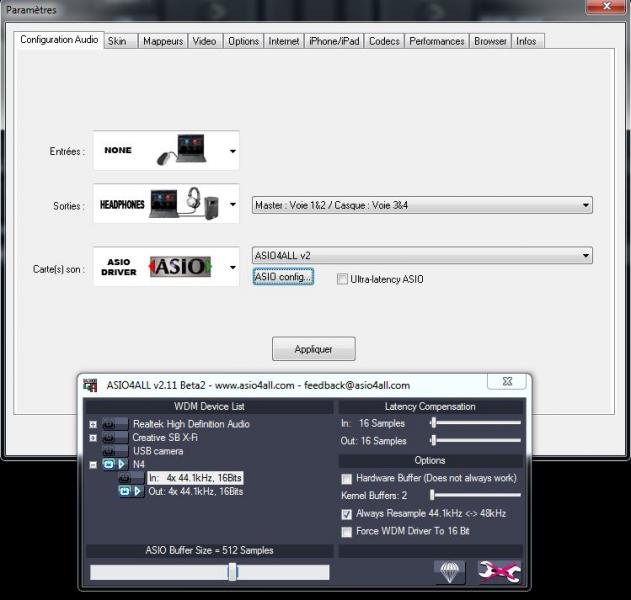631x600 pixels.
Task: Expand the Realtek High Definition Audio tree
Action: [92, 424]
